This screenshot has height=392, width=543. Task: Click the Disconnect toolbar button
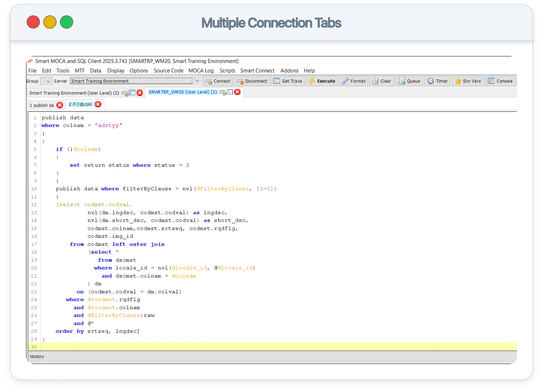(x=252, y=81)
